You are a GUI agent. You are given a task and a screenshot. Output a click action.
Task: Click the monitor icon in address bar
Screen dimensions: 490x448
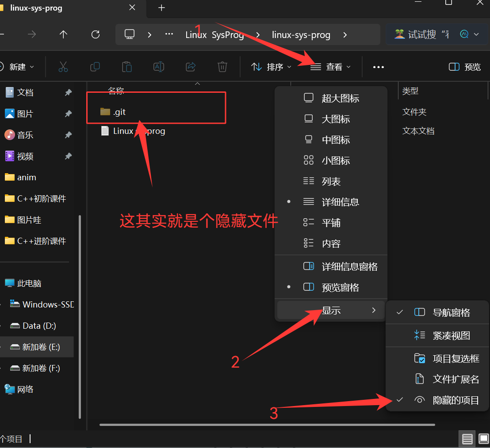pyautogui.click(x=130, y=34)
